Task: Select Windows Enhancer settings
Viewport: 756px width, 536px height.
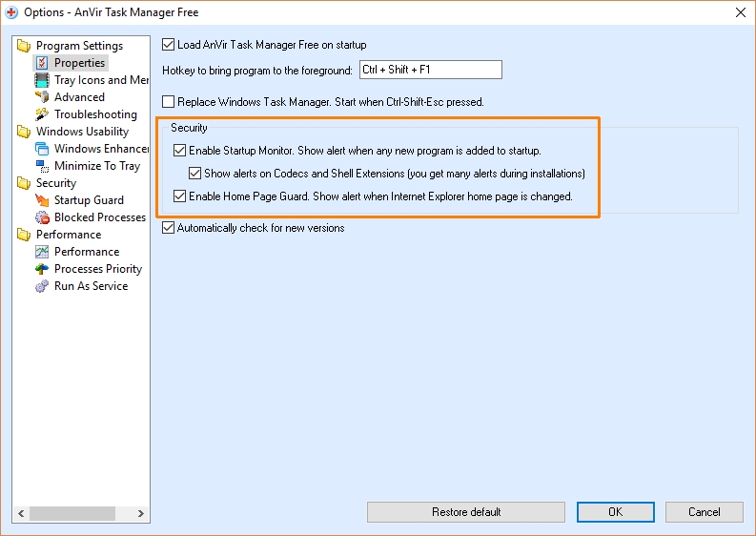Action: [101, 149]
